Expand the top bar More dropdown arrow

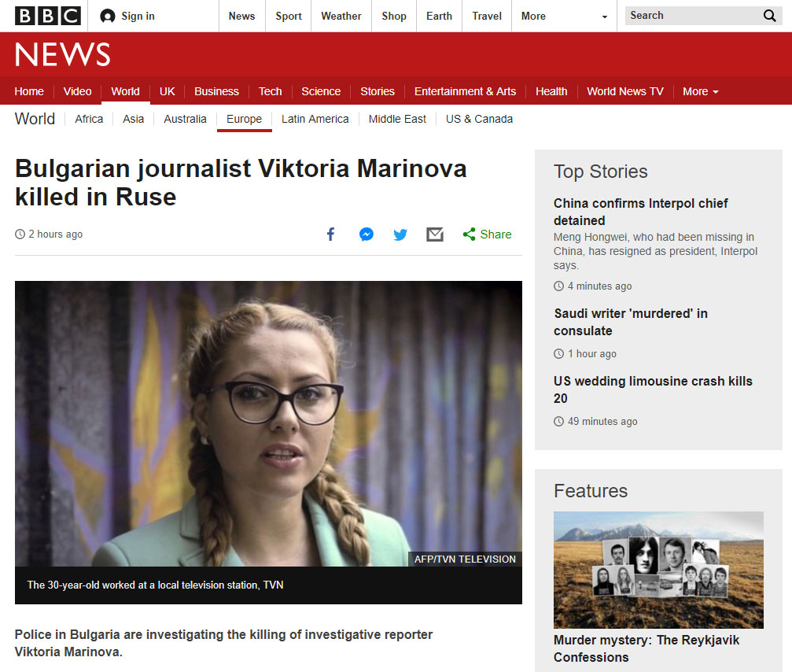point(604,17)
